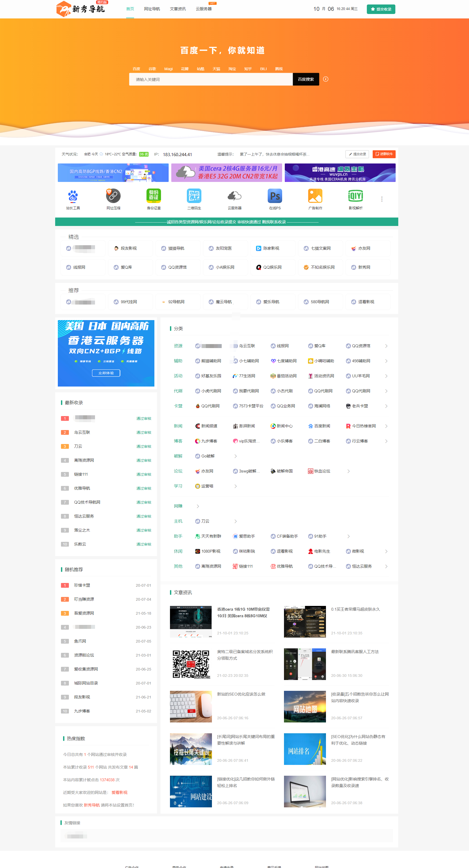Select the 资源 category label
Screen dimensions: 469x868
click(178, 346)
